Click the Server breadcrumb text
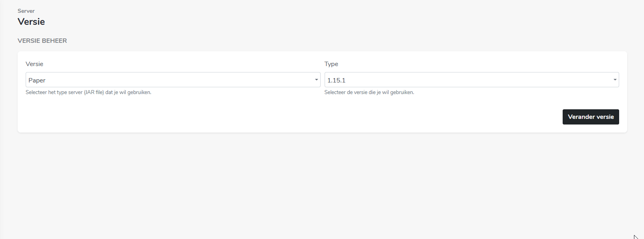Viewport: 644px width, 239px height. tap(26, 11)
